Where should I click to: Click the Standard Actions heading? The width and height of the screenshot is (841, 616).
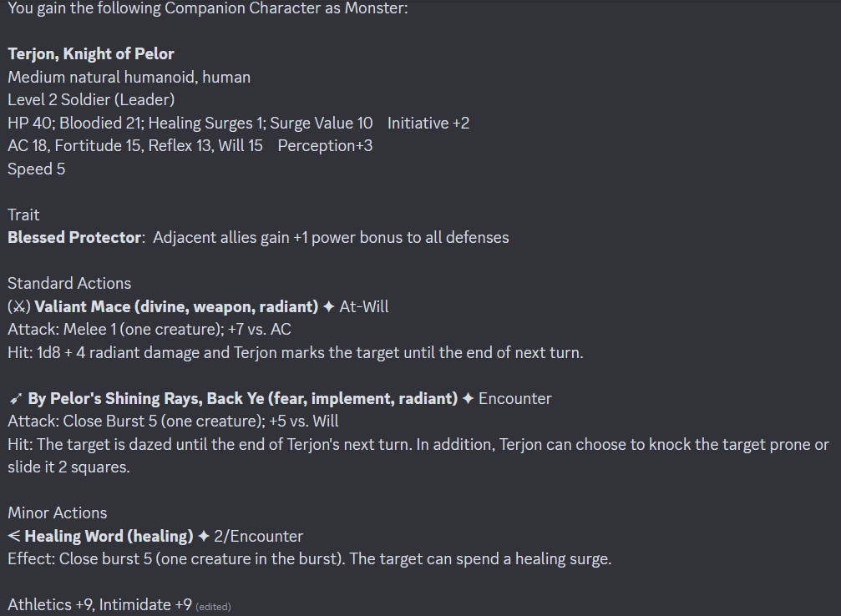(69, 284)
